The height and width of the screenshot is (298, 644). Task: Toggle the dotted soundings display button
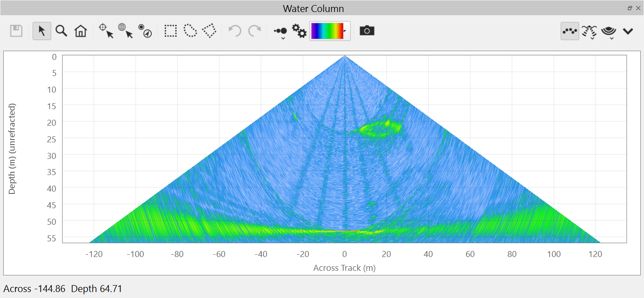point(570,31)
